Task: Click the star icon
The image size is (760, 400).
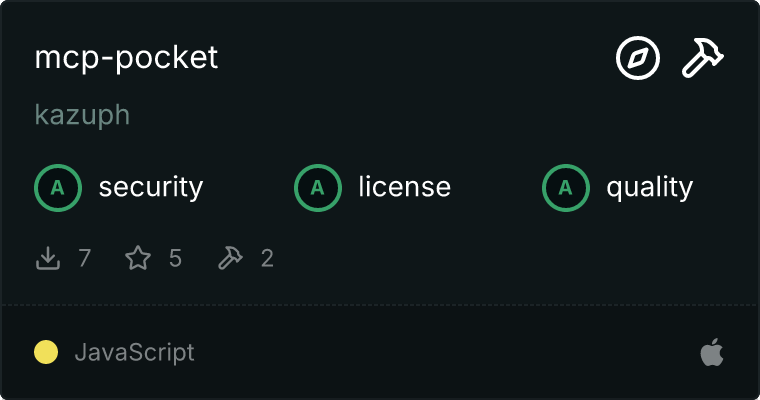Action: coord(138,259)
